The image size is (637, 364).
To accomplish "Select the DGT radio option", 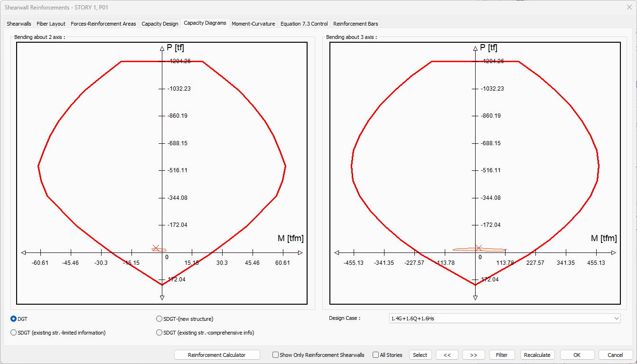I will tap(14, 319).
